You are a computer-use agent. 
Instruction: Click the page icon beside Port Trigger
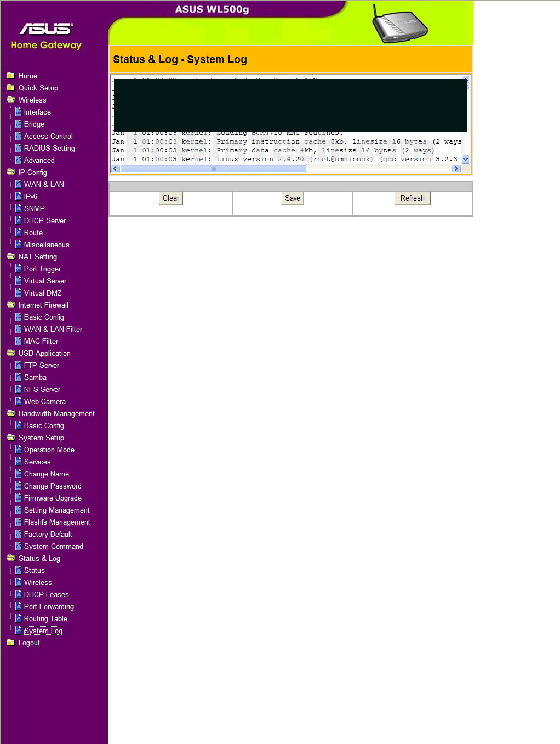coord(18,269)
